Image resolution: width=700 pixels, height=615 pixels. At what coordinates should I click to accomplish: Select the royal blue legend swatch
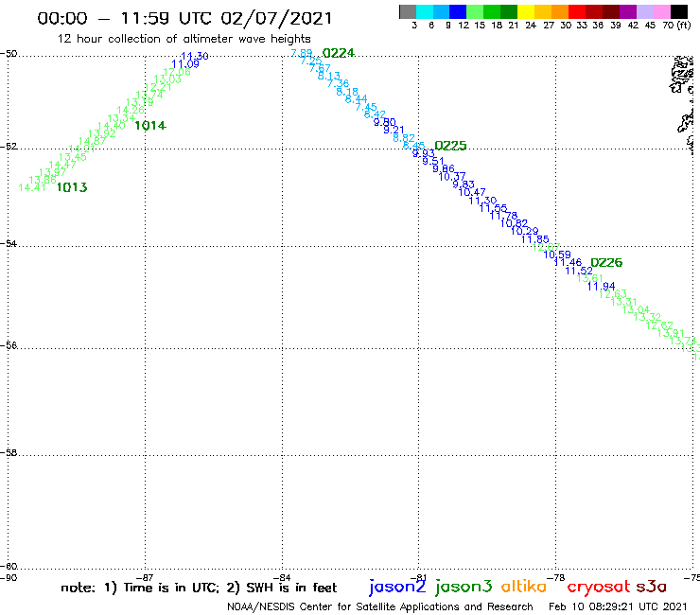[x=459, y=11]
